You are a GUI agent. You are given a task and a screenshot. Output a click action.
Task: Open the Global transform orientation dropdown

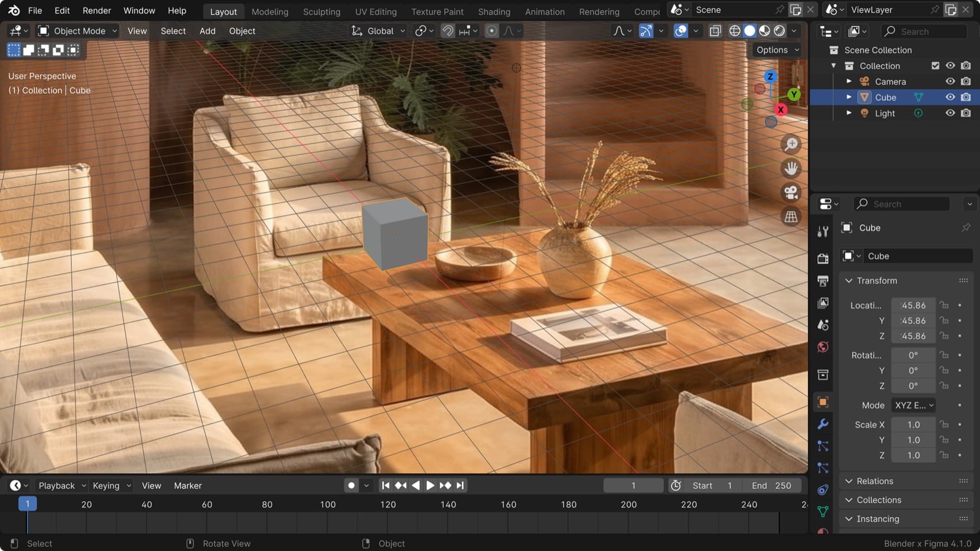point(379,31)
